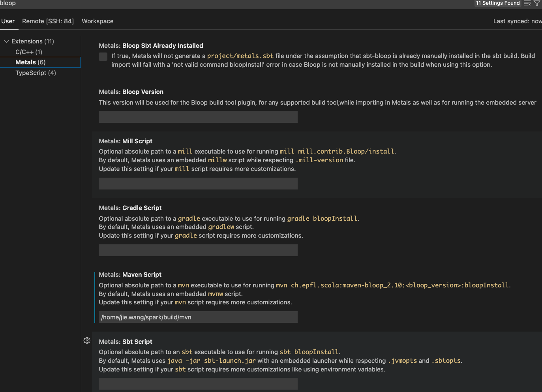Image resolution: width=542 pixels, height=392 pixels.
Task: Click the Bloop Version text field
Action: coord(198,117)
